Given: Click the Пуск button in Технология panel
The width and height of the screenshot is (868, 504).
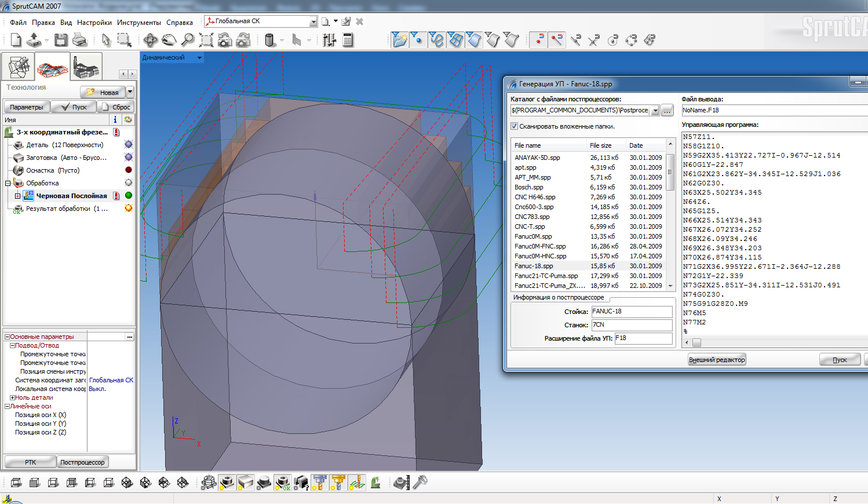Looking at the screenshot, I should (74, 107).
